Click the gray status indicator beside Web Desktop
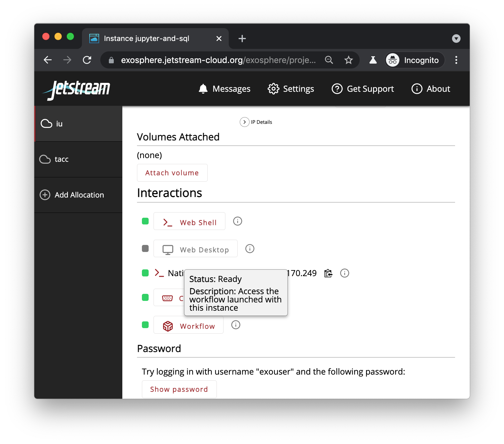Viewport: 504px width, 444px height. pyautogui.click(x=145, y=248)
